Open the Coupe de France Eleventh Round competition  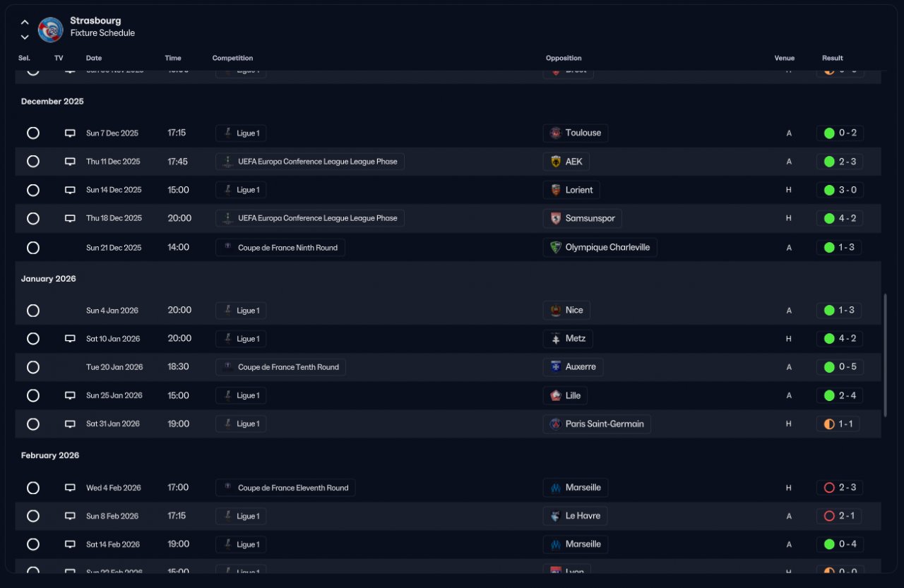click(285, 488)
